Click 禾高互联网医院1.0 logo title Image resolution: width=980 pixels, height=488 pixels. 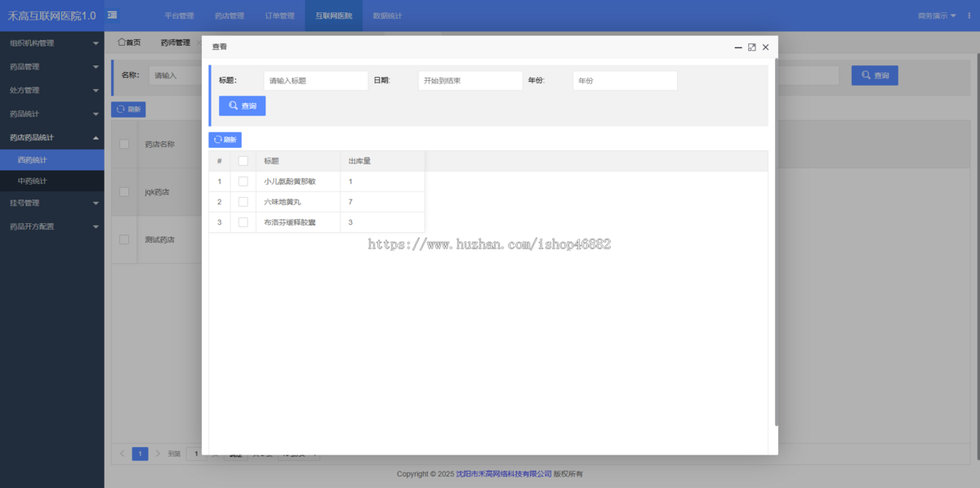51,16
